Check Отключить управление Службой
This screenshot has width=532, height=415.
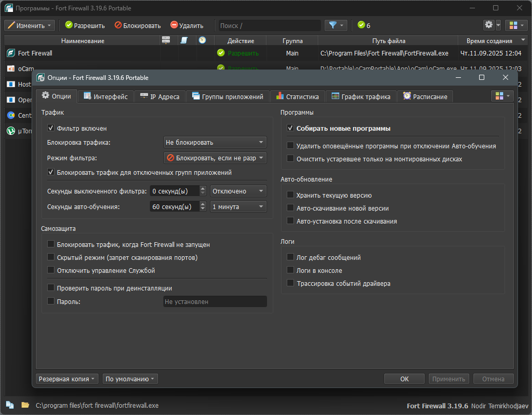[51, 270]
